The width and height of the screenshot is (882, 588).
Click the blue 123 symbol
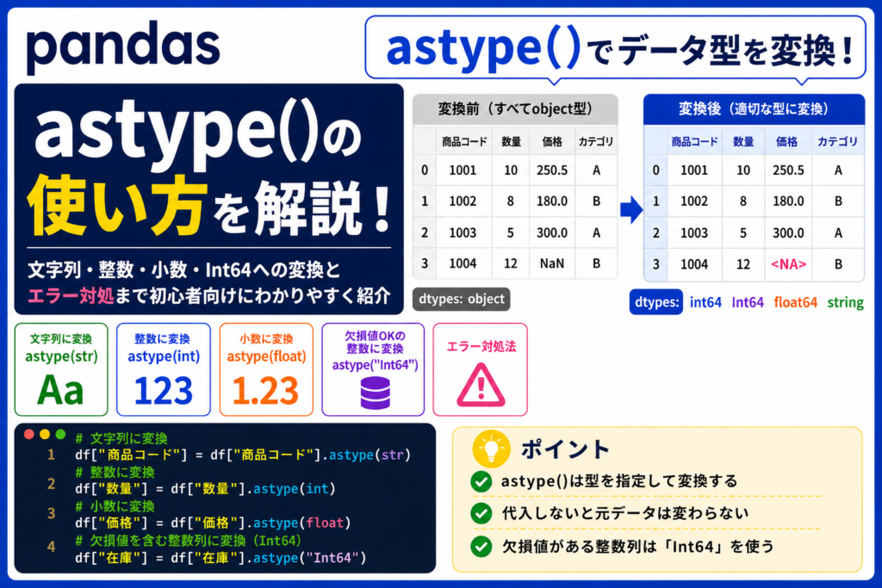[163, 391]
